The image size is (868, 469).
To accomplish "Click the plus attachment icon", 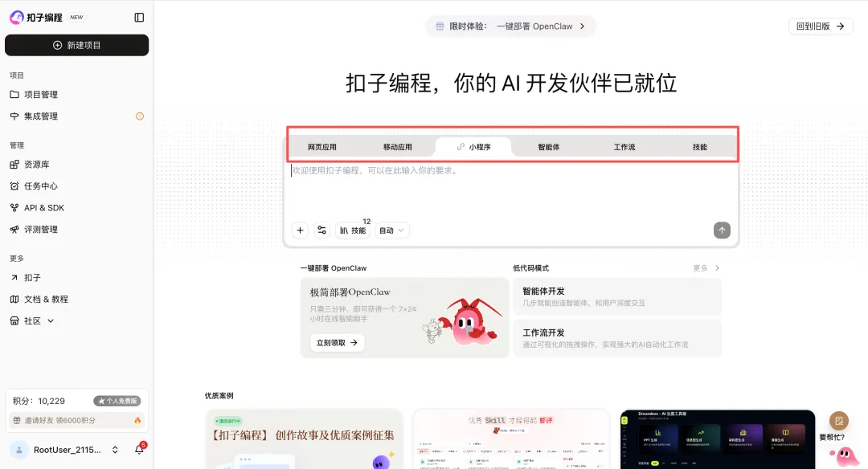I will coord(300,230).
